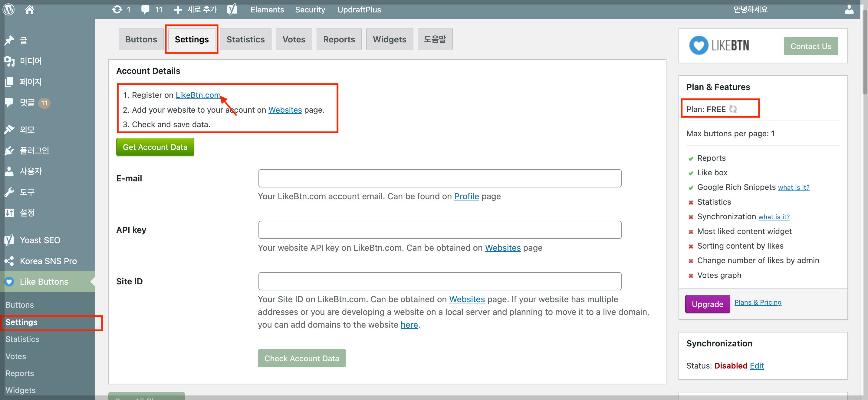Open the Votes tab
The image size is (868, 400).
coord(294,39)
